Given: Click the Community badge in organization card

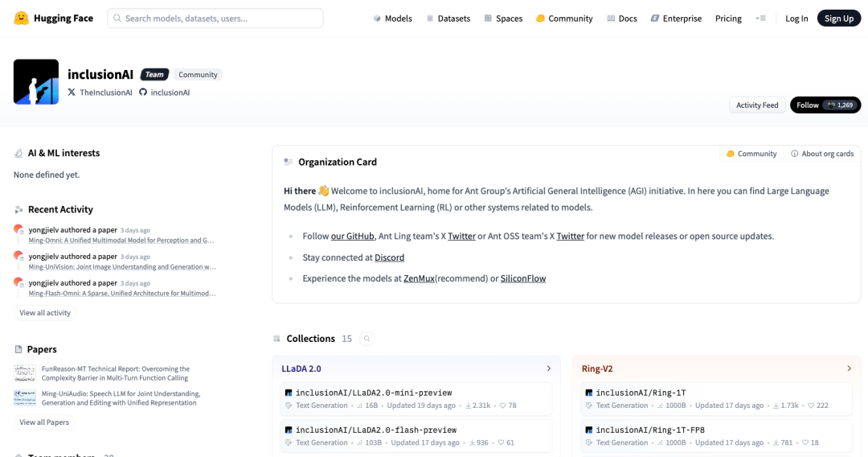Looking at the screenshot, I should (751, 154).
